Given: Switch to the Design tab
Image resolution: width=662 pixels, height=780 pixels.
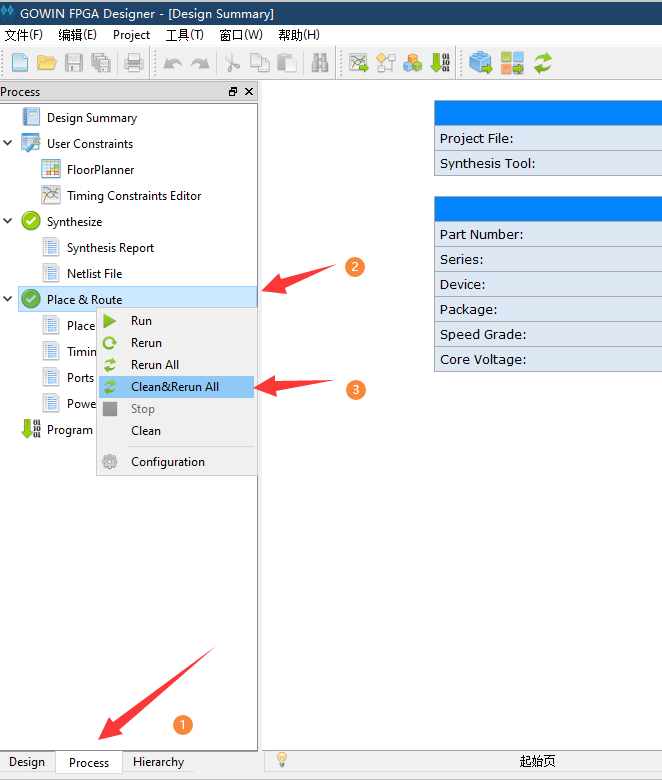Looking at the screenshot, I should [x=27, y=762].
